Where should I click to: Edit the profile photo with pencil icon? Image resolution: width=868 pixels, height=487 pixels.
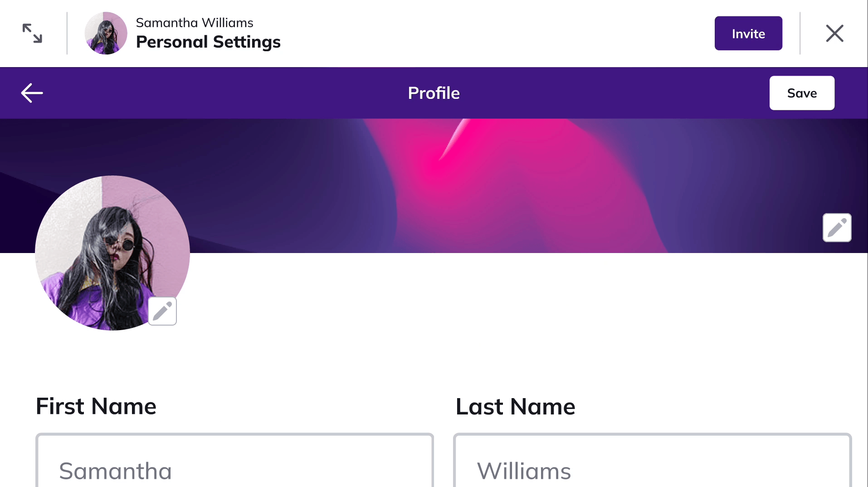pos(162,311)
